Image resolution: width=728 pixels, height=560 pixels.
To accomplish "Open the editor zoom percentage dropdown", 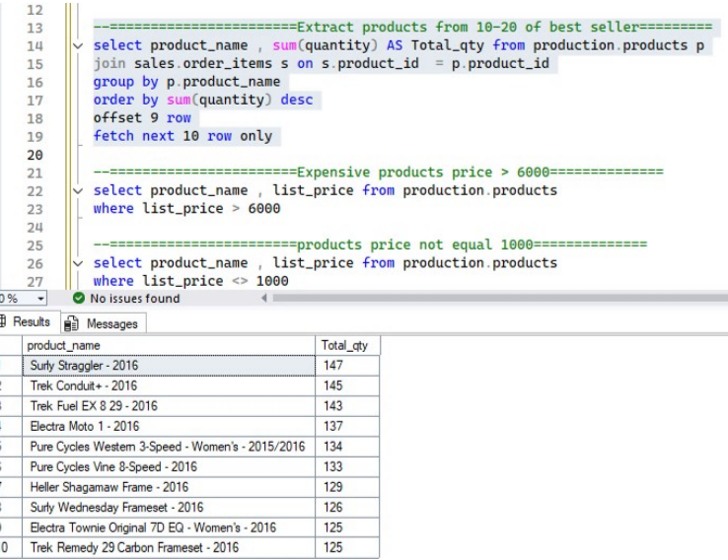I will (39, 299).
